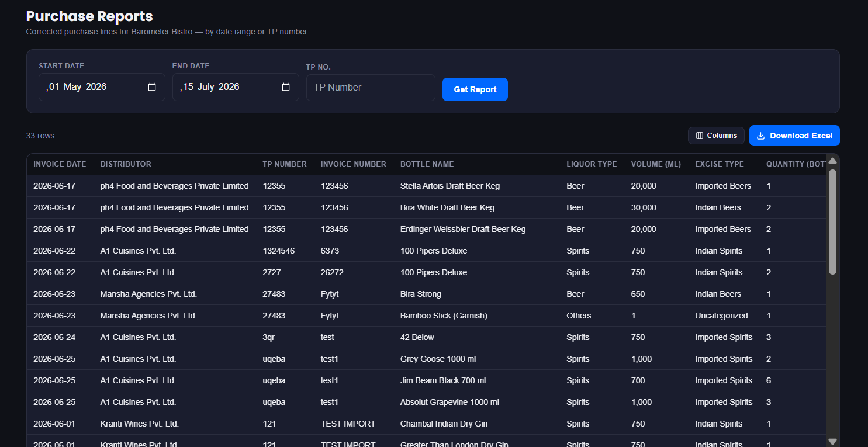Click invoice date 2026-06-24 cell
The width and height of the screenshot is (868, 447).
point(54,337)
